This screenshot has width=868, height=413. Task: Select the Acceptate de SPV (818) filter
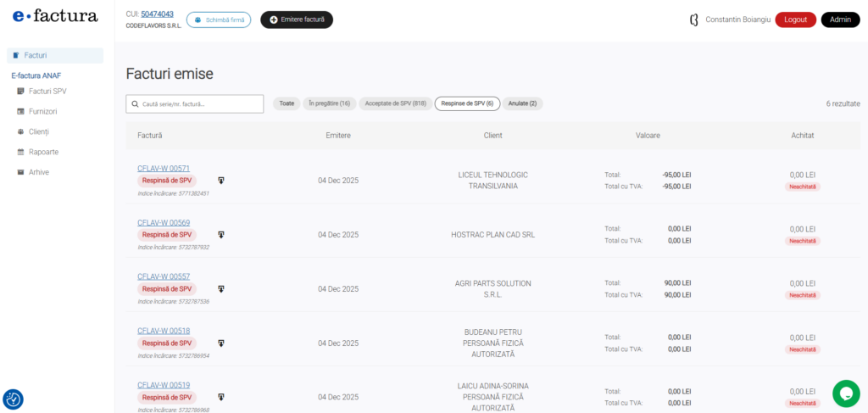(395, 103)
